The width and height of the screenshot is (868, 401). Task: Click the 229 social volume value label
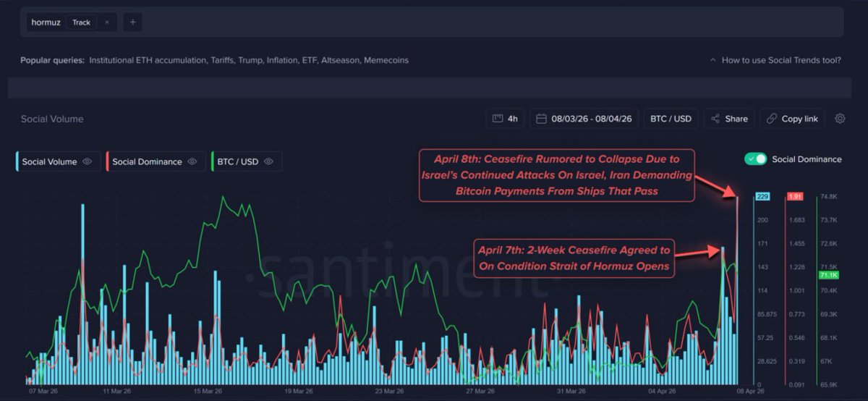762,195
